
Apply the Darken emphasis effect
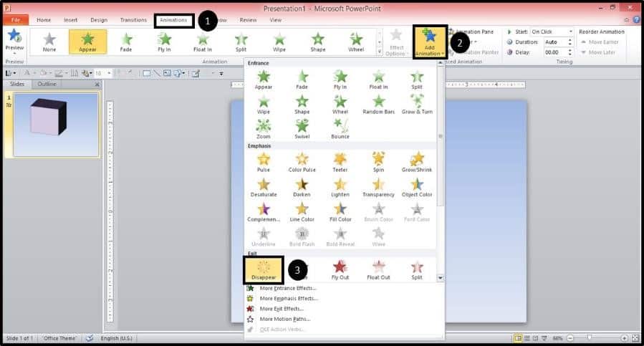coord(302,187)
